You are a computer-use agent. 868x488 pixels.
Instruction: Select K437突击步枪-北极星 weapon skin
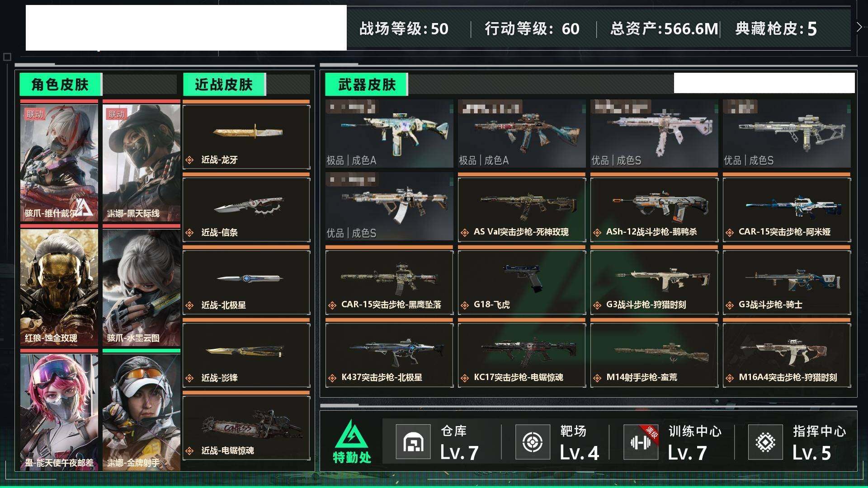tap(389, 355)
